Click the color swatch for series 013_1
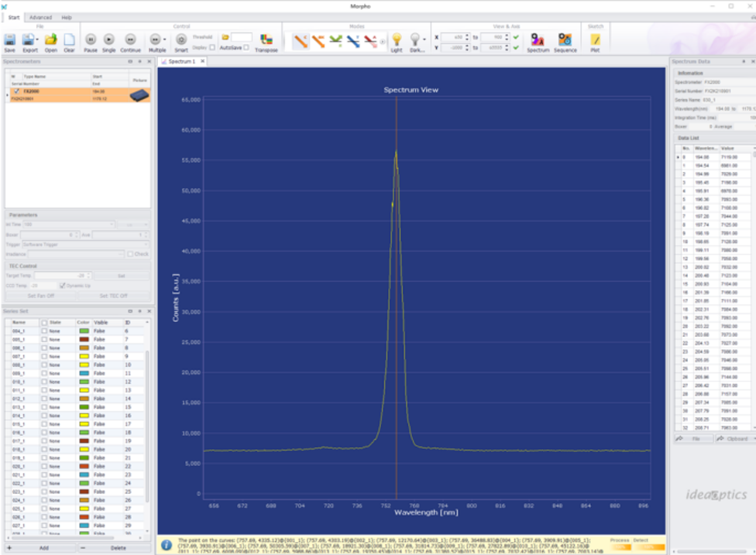The width and height of the screenshot is (756, 555). (84, 406)
